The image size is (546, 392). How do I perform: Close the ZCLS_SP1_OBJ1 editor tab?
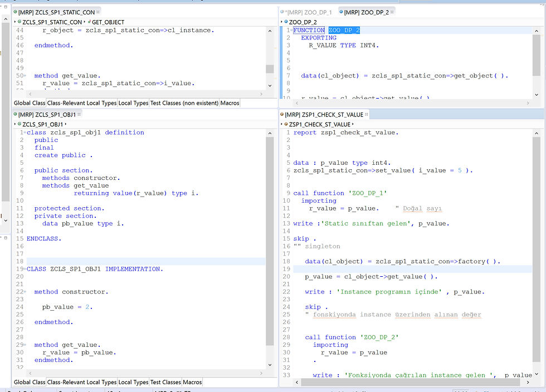(79, 115)
